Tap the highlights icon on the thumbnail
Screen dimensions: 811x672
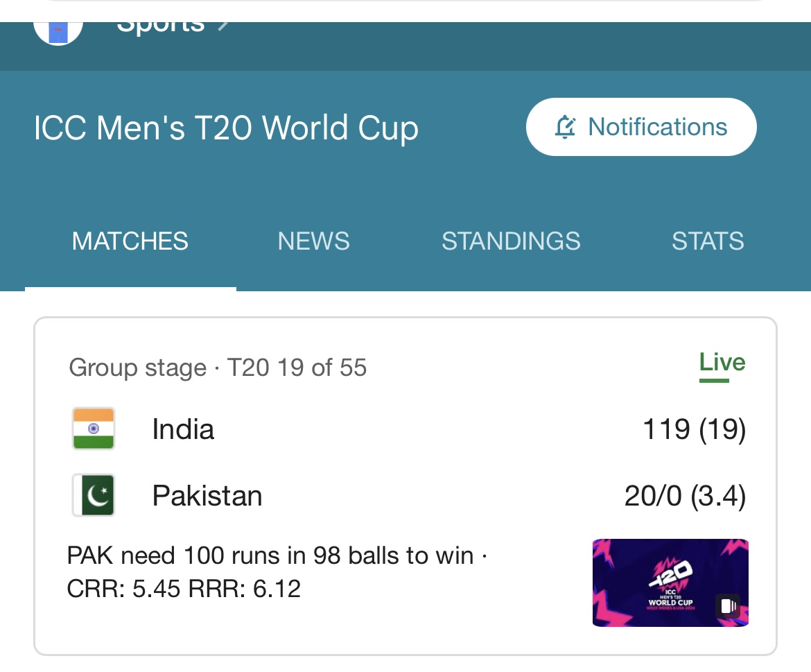729,605
